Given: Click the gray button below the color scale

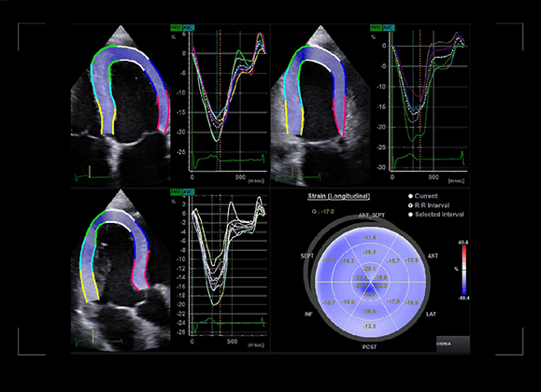Looking at the screenshot, I should tap(453, 344).
